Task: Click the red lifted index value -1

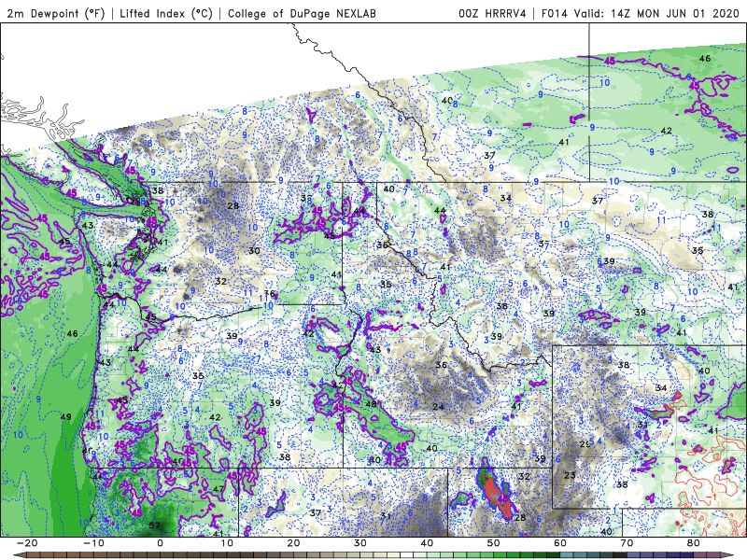Action: click(x=712, y=497)
